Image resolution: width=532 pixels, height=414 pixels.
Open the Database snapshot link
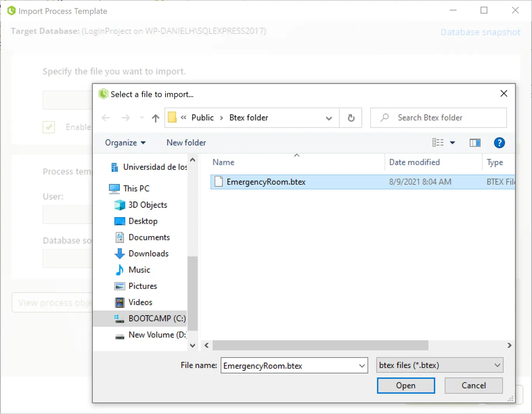(480, 32)
